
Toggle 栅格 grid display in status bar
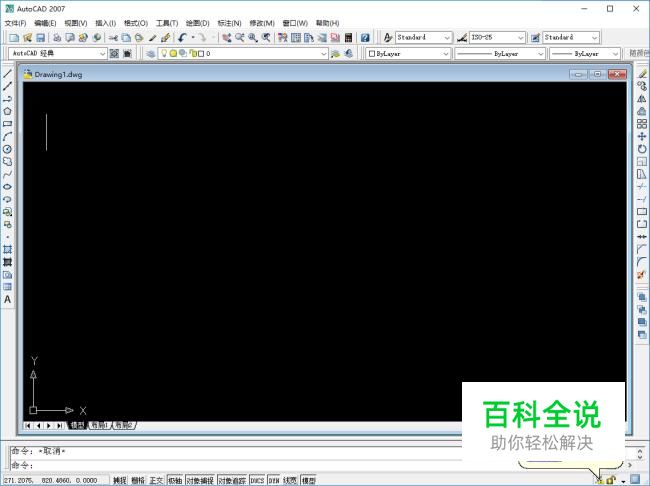(138, 480)
